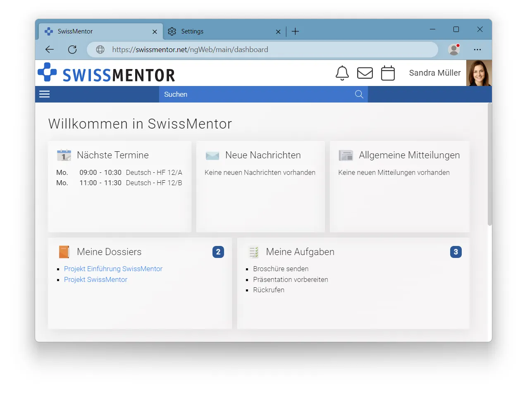Image resolution: width=532 pixels, height=396 pixels.
Task: Click the badge showing 3 tasks
Action: 456,251
